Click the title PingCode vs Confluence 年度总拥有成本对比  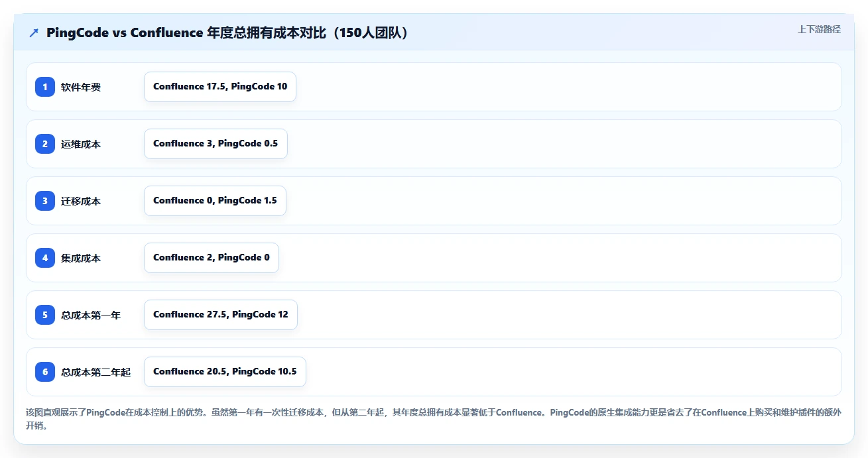tap(227, 33)
